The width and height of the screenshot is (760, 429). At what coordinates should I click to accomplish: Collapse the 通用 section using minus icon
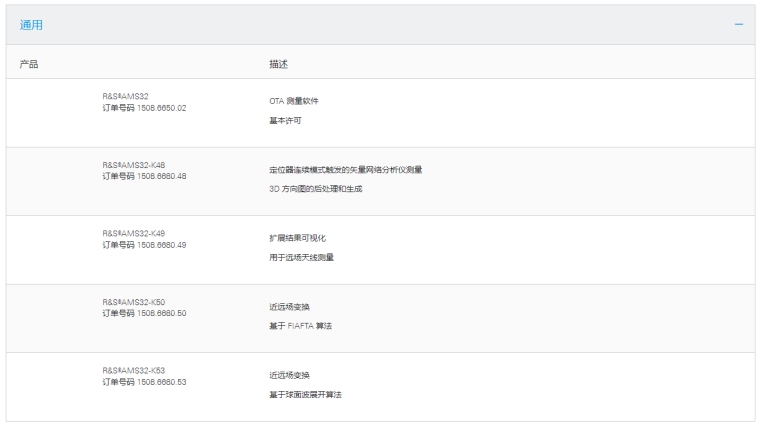[739, 25]
